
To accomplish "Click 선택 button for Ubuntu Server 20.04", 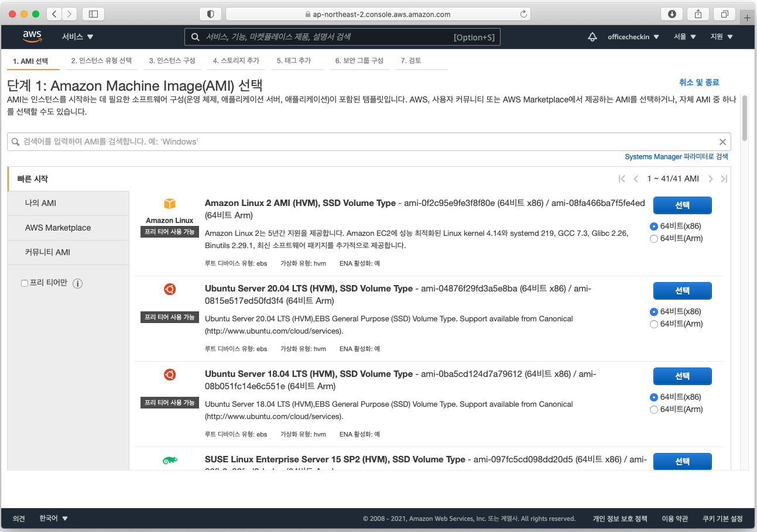I will 682,291.
